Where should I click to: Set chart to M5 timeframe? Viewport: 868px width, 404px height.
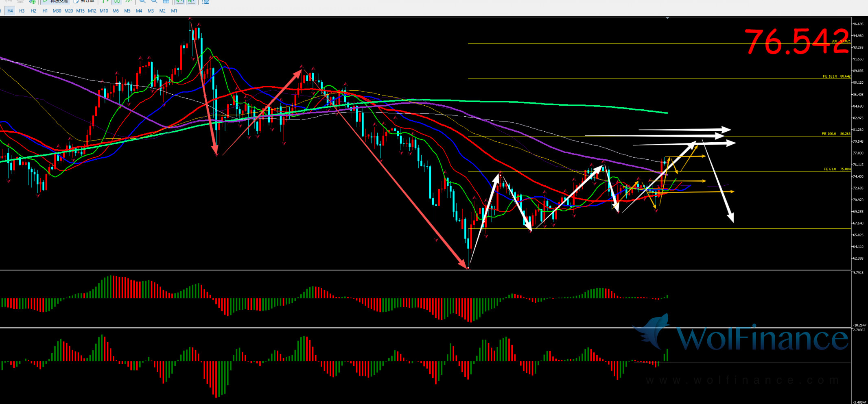point(127,11)
